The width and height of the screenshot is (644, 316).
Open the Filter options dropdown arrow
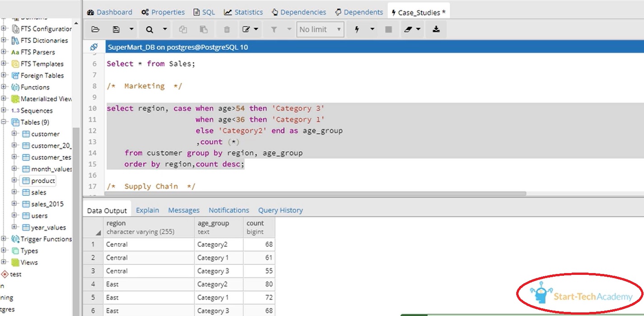[x=289, y=29]
